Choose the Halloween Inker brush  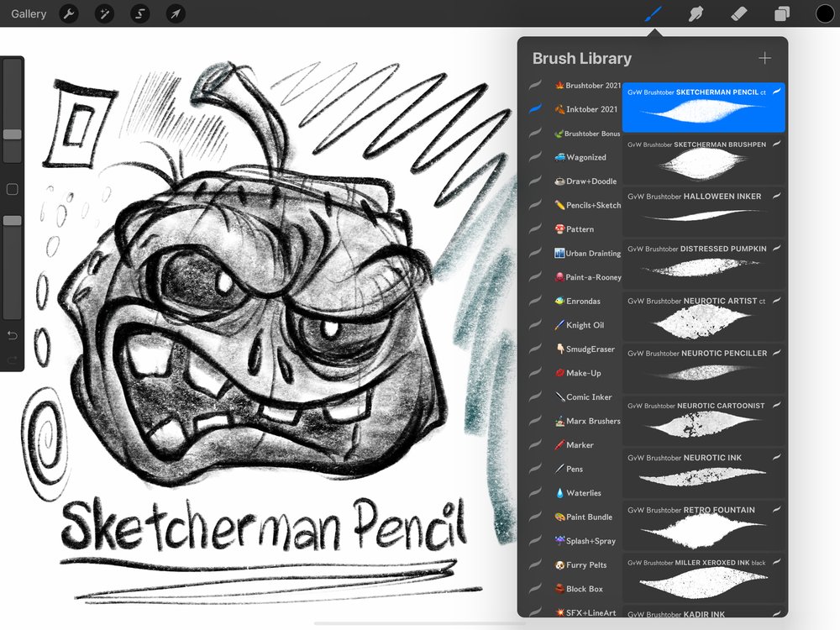(704, 212)
